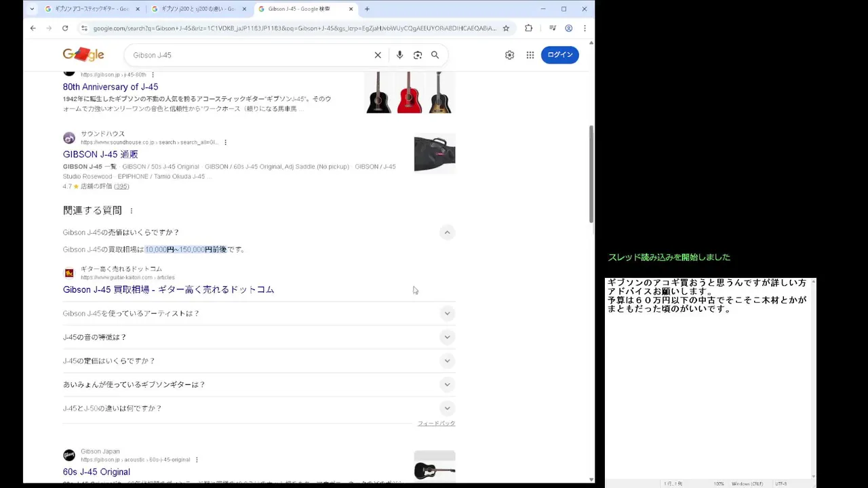
Task: Click the Gibson J-45 search input field
Action: 249,55
